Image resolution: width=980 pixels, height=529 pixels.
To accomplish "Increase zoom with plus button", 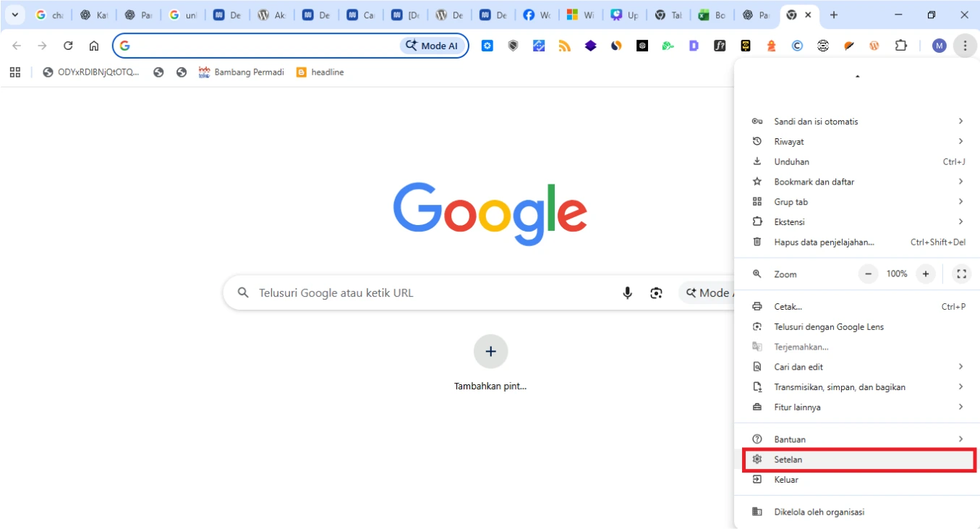I will [x=925, y=274].
